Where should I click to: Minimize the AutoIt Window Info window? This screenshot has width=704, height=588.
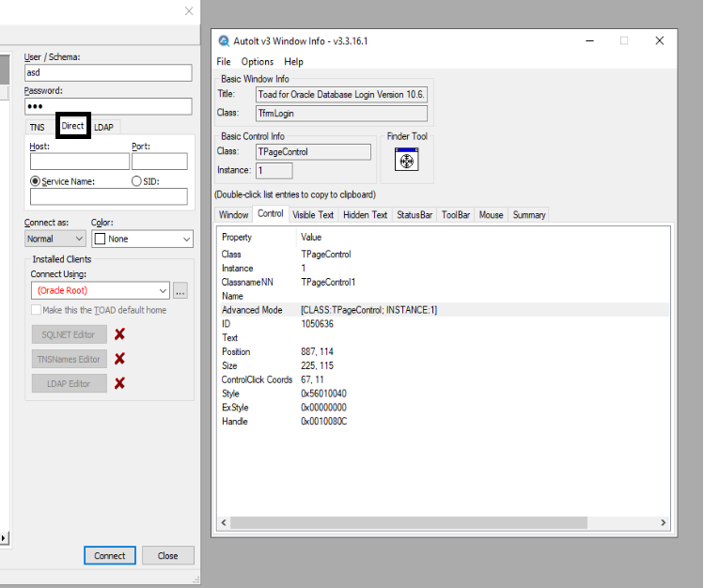click(590, 40)
